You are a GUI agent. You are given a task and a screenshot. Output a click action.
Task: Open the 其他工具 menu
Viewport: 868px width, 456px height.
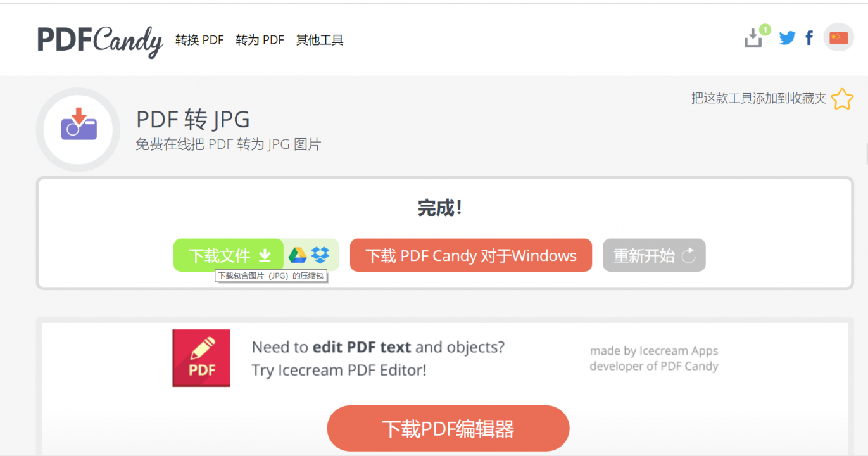pos(320,40)
